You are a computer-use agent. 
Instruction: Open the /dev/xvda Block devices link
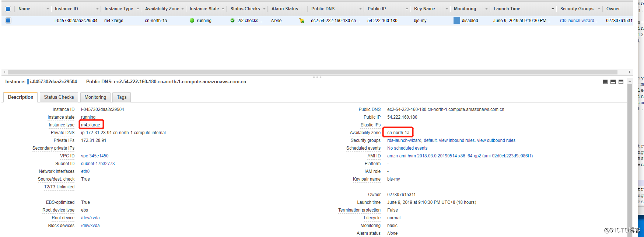90,226
